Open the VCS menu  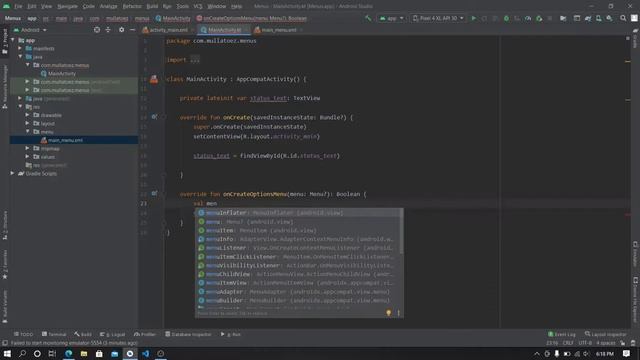[198, 7]
